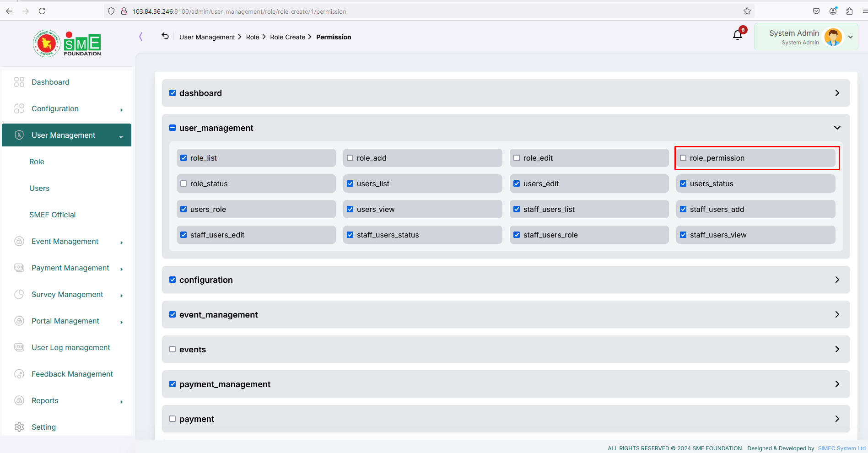Click the browser forward arrow

26,11
